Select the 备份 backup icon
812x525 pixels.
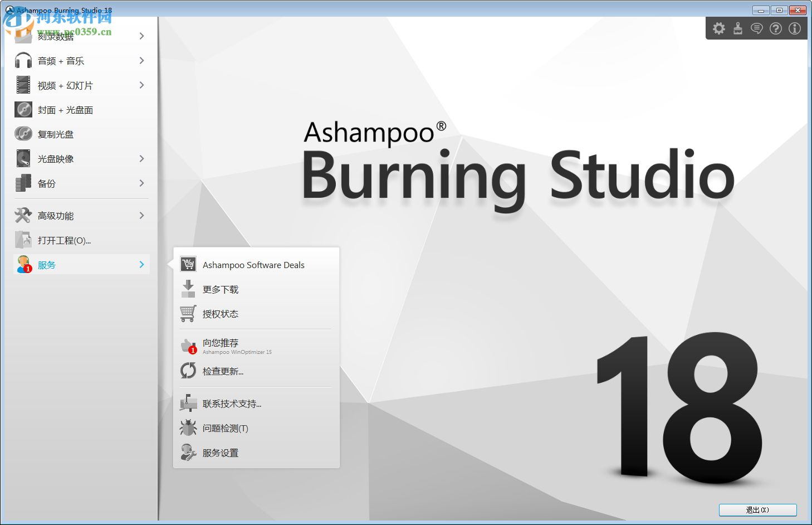pos(23,183)
